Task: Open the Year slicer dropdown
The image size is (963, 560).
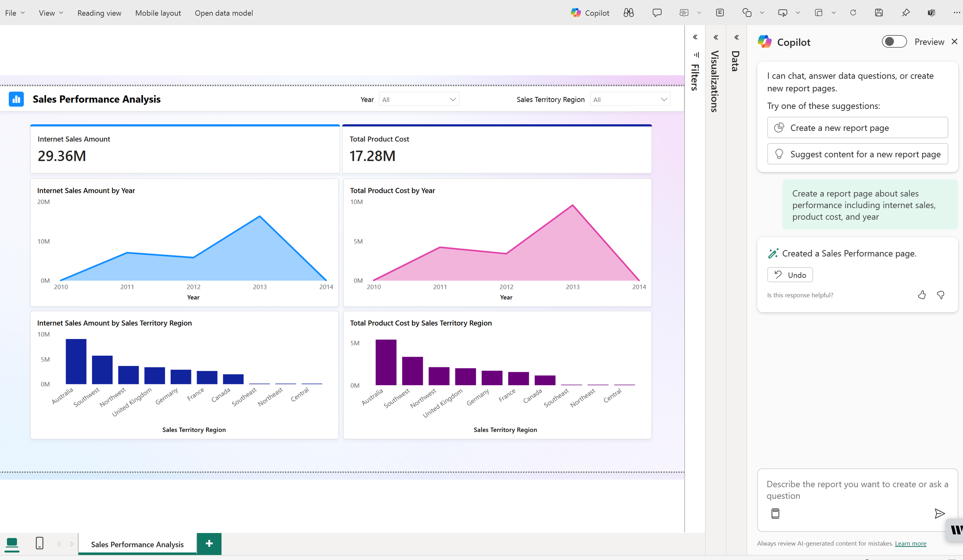Action: (x=419, y=100)
